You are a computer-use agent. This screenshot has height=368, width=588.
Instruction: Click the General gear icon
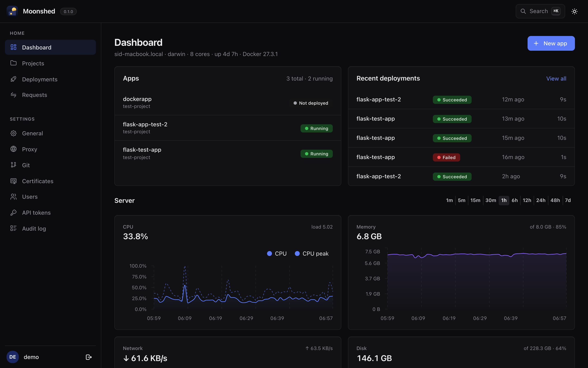14,133
